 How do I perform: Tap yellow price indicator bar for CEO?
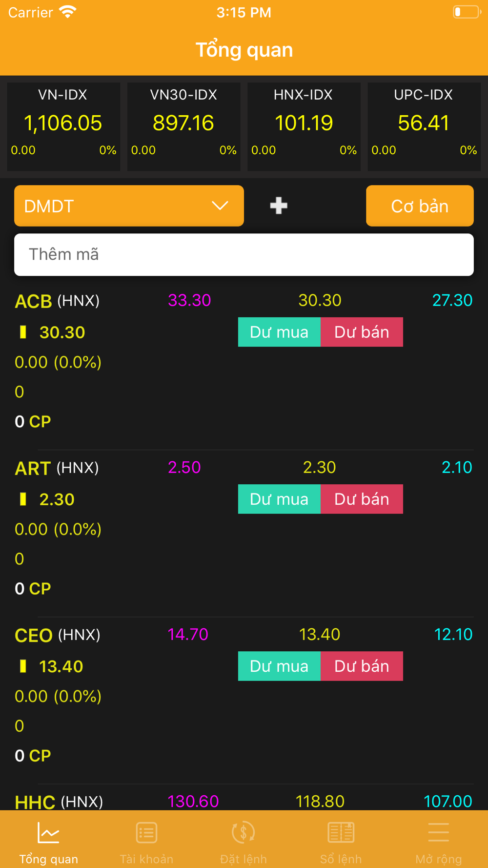[x=23, y=666]
